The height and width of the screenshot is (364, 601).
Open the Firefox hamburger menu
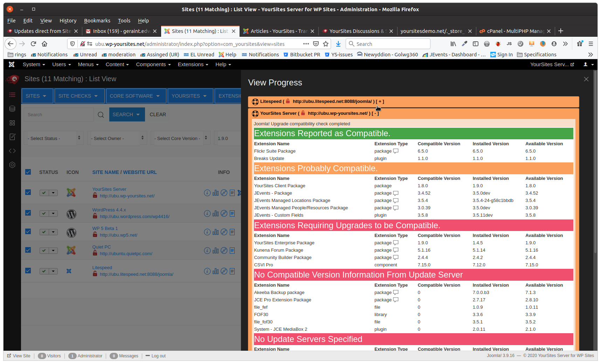pos(591,44)
